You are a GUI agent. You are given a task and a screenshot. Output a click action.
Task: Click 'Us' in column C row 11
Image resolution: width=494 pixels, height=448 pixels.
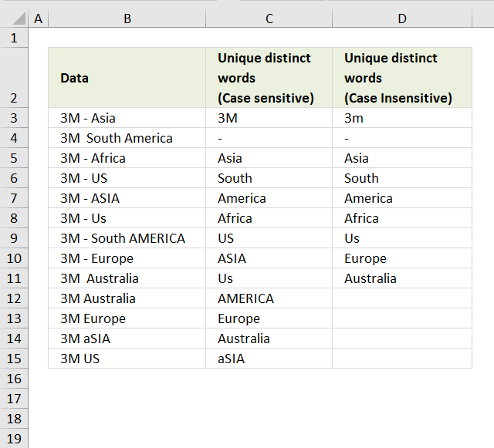tap(269, 278)
